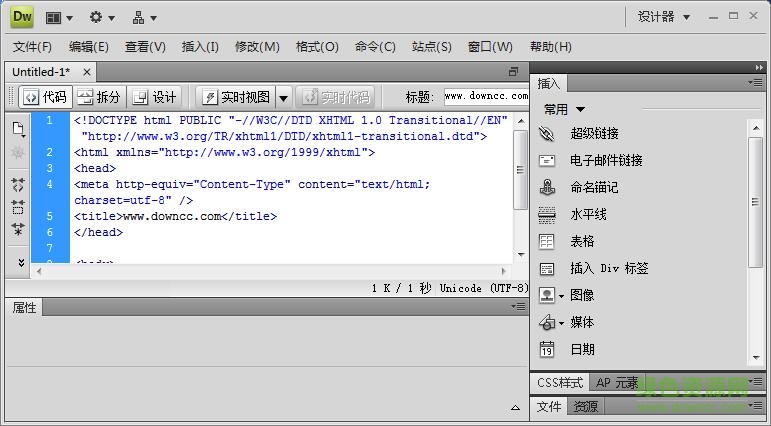
Task: Switch to the AP Elements (AP 元素) tab
Action: point(617,382)
